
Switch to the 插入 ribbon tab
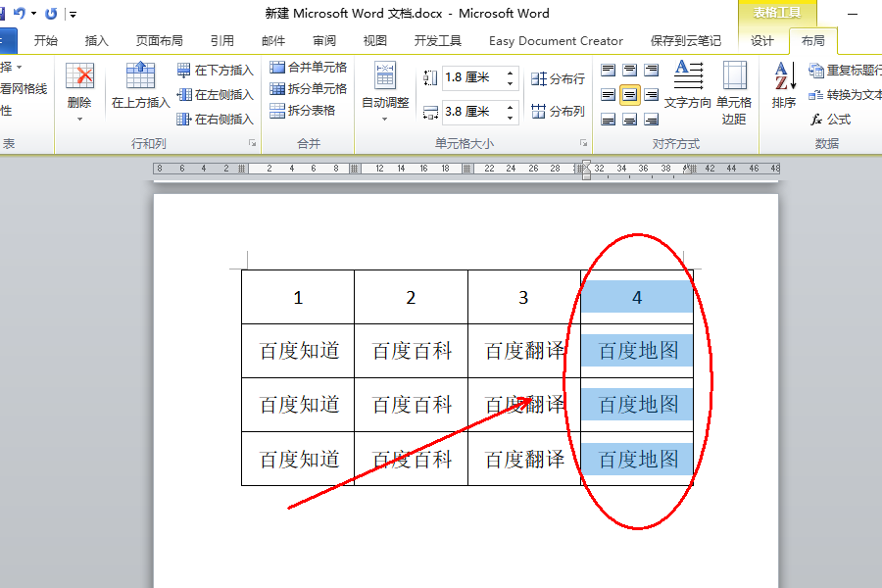click(x=96, y=41)
